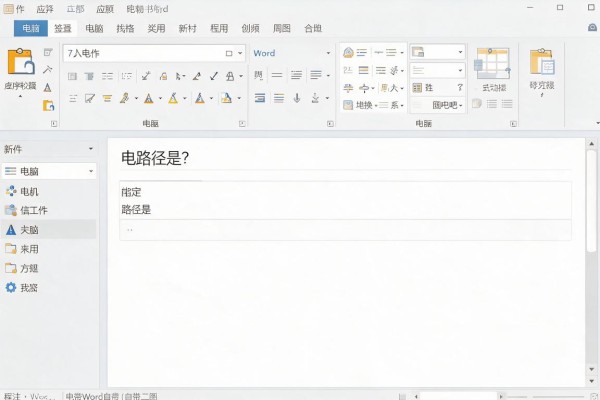The width and height of the screenshot is (600, 400).
Task: Select the blue highlighted ribbon tab
Action: [31, 28]
